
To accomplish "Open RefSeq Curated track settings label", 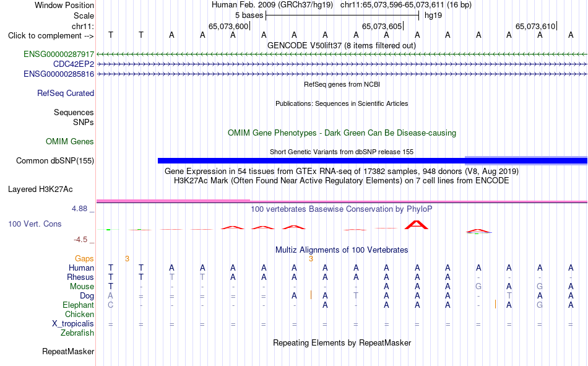I will pyautogui.click(x=66, y=93).
